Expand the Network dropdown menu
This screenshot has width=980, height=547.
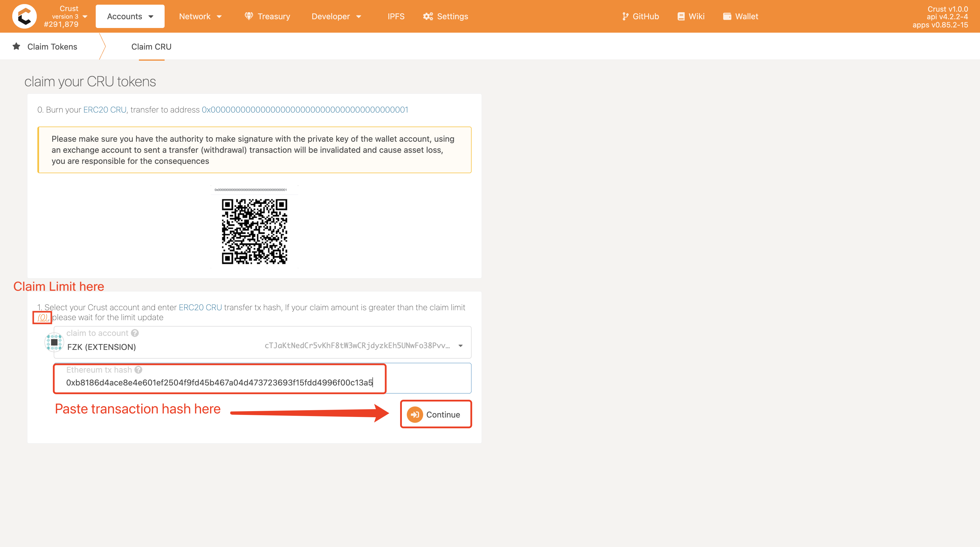[200, 16]
